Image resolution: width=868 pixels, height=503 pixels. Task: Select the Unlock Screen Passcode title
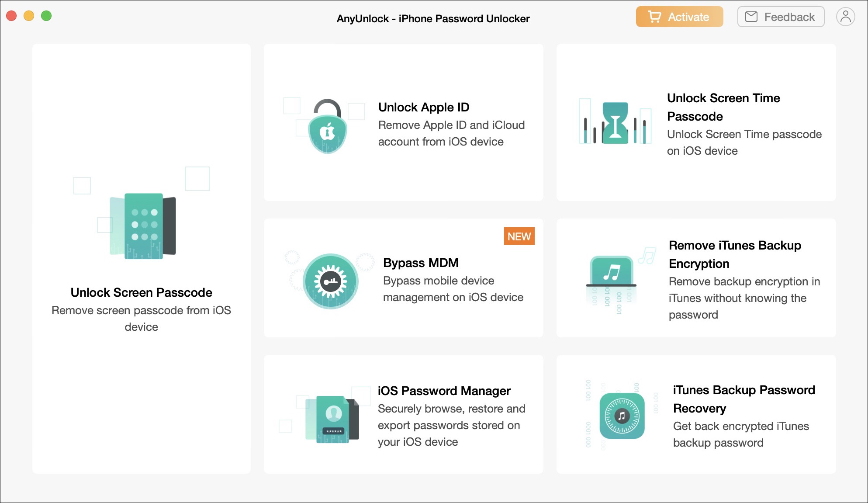pos(142,292)
